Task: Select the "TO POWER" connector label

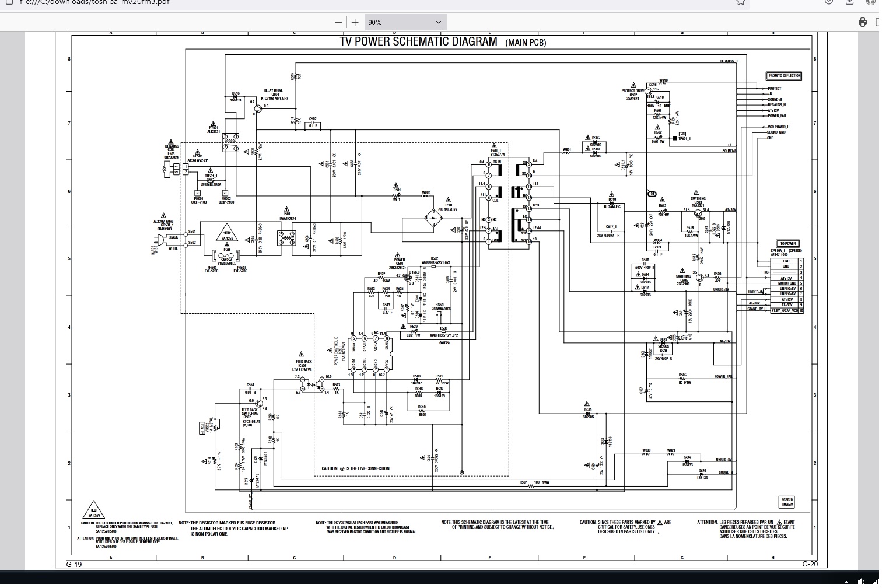Action: coord(787,243)
